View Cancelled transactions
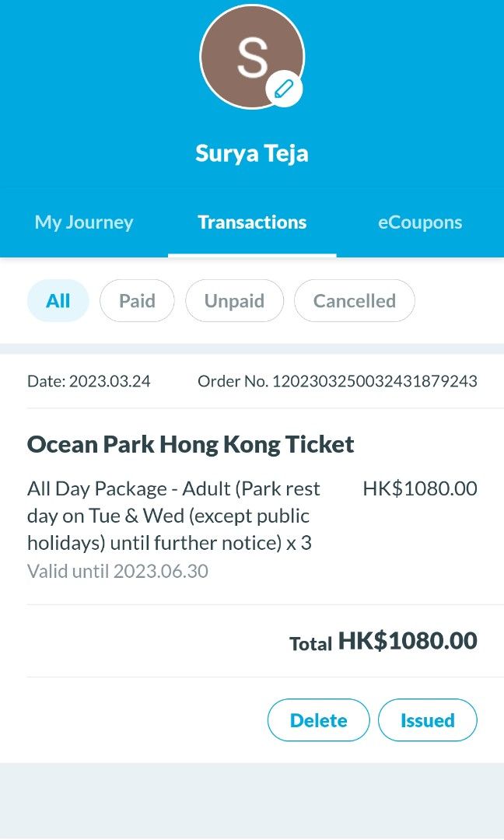 click(354, 300)
